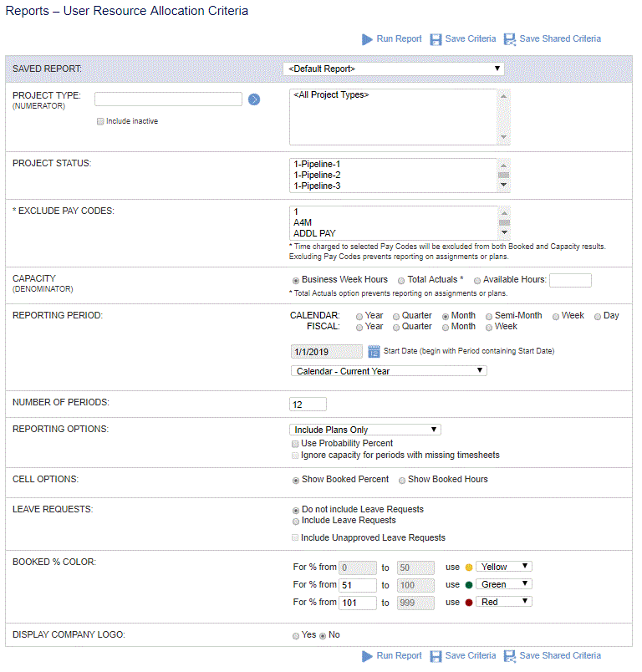
Task: Select Do not include Leave Requests
Action: pos(296,511)
